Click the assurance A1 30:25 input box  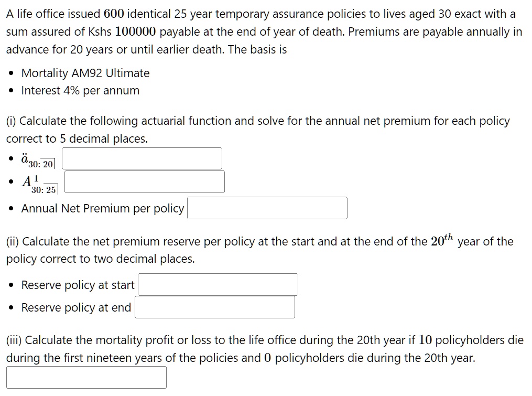144,181
